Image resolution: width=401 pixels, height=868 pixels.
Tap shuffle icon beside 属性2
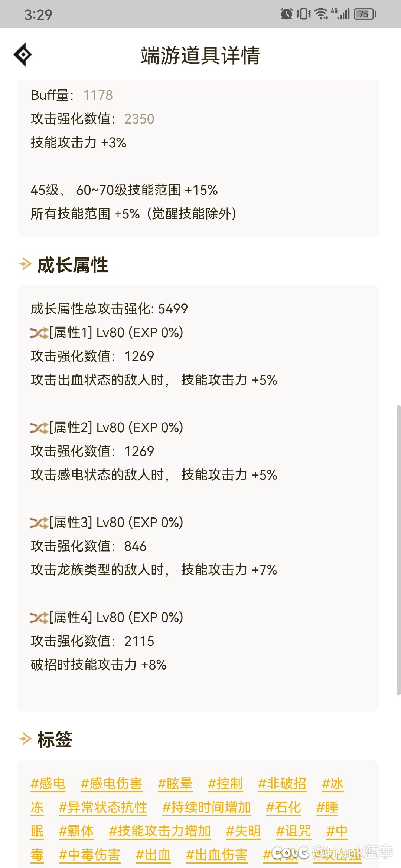(x=39, y=428)
